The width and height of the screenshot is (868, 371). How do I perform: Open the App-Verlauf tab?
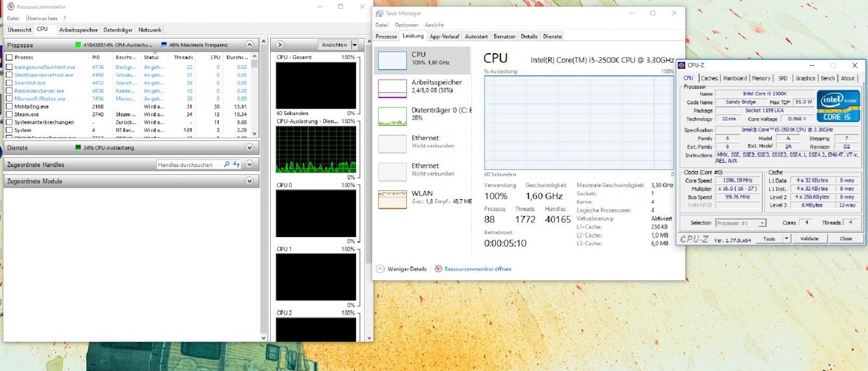click(444, 36)
